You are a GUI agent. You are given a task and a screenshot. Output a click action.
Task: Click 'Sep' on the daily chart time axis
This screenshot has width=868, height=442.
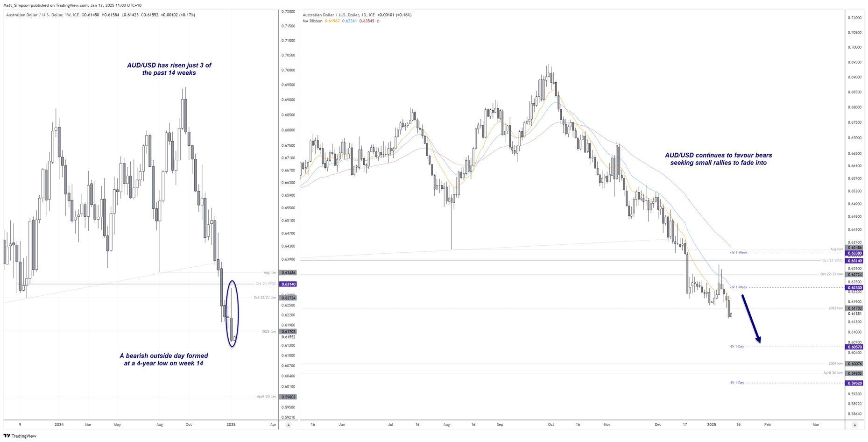[x=500, y=425]
